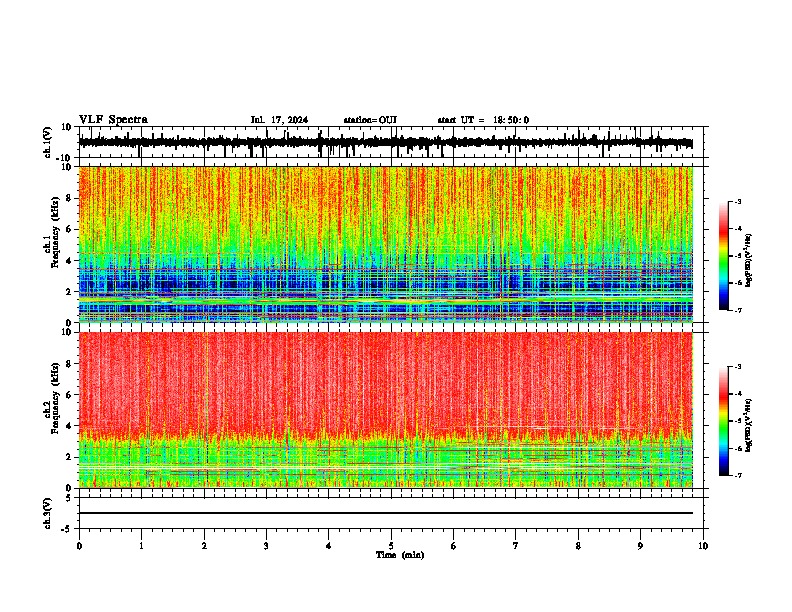The height and width of the screenshot is (612, 792).
Task: Click the ch.1 spectrogram plot
Action: [x=386, y=244]
